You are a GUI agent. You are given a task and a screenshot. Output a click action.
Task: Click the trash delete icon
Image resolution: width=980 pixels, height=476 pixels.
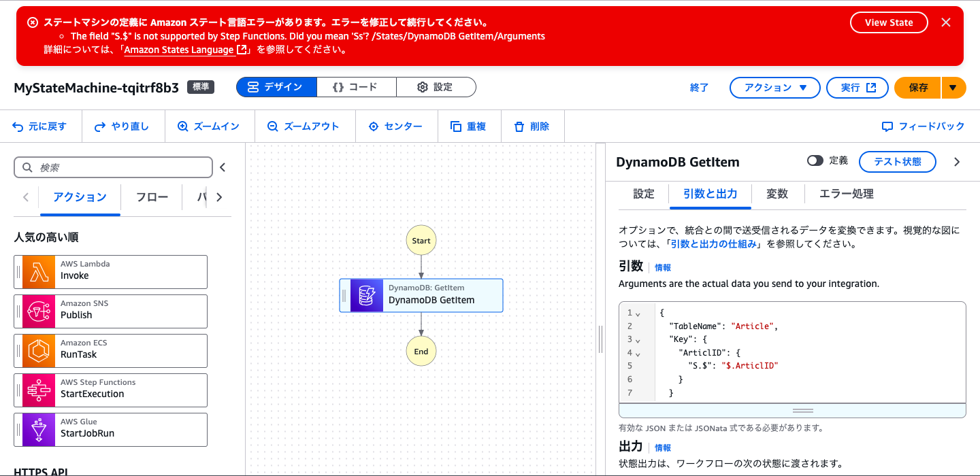coord(519,126)
